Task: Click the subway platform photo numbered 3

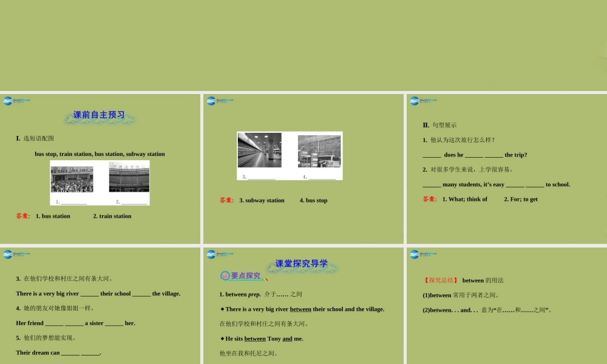Action: pos(259,150)
